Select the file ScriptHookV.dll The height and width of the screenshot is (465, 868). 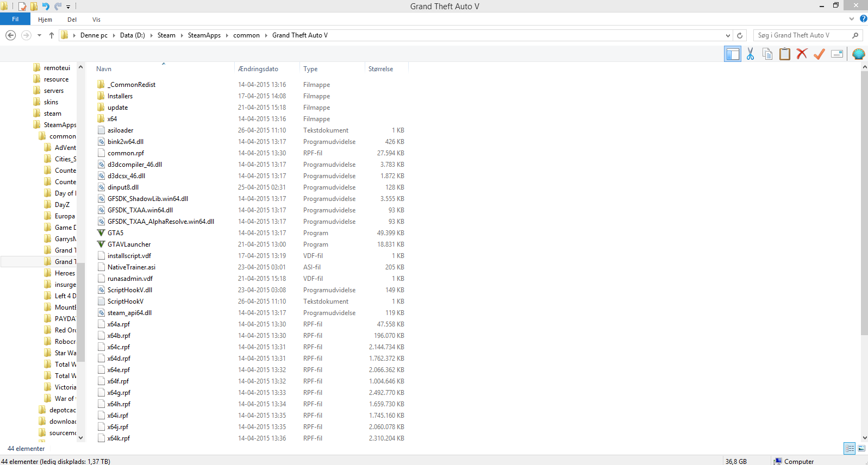[x=130, y=290]
